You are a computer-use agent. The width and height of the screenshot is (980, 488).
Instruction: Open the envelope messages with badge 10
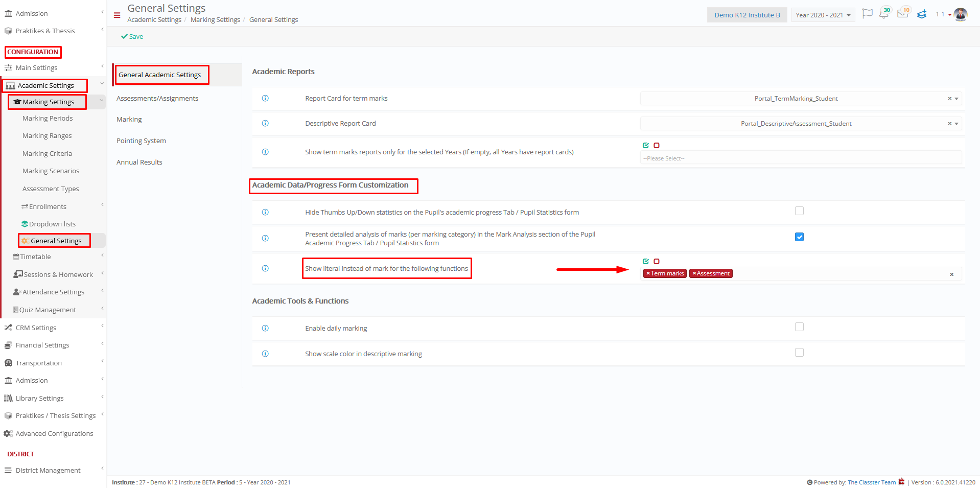click(x=903, y=13)
